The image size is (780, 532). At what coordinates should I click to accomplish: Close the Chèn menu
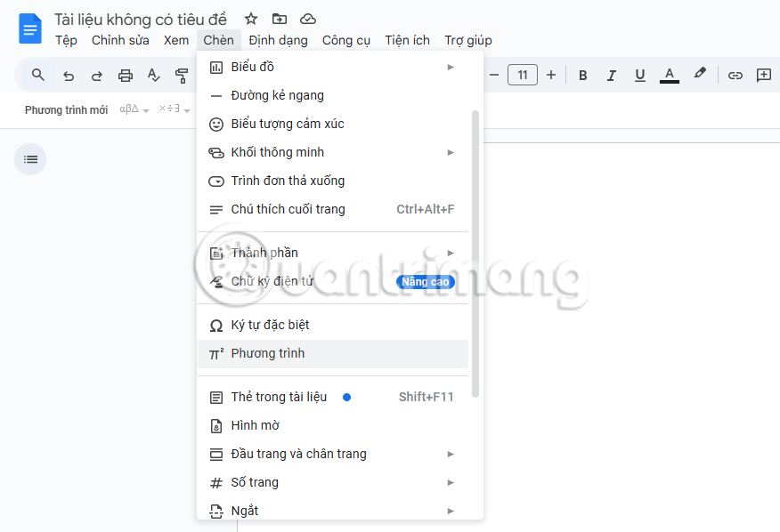218,40
